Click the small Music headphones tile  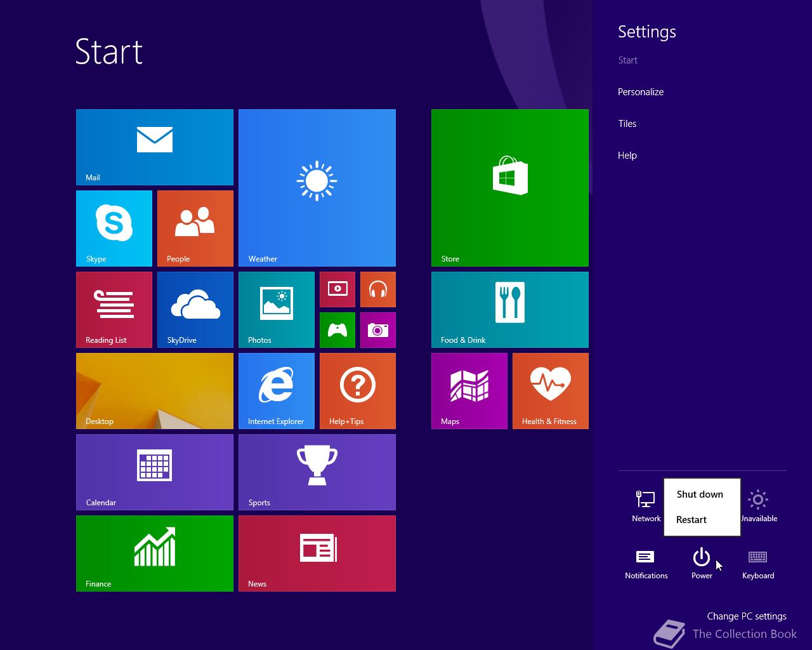[x=378, y=289]
